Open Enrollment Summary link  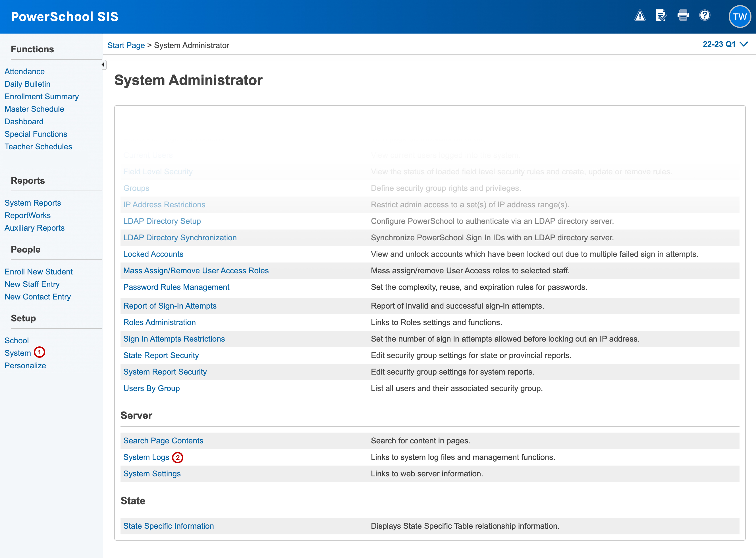[41, 97]
